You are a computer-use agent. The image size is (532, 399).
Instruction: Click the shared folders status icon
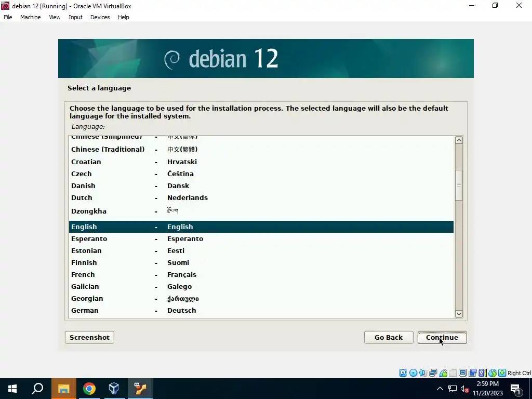(x=453, y=373)
